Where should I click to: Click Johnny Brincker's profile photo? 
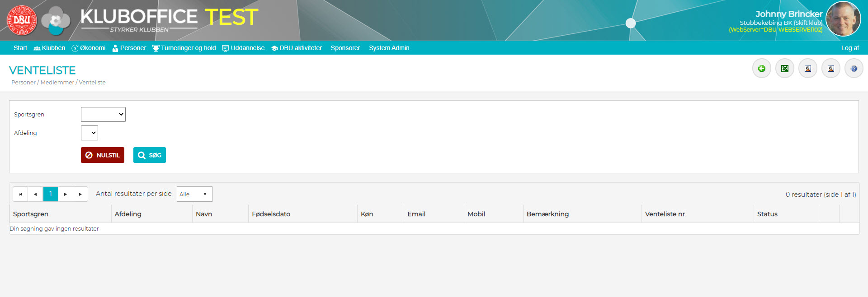[843, 19]
